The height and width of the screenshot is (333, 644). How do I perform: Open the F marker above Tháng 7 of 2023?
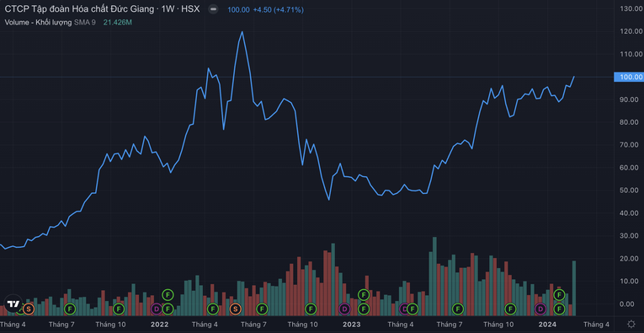tap(458, 309)
